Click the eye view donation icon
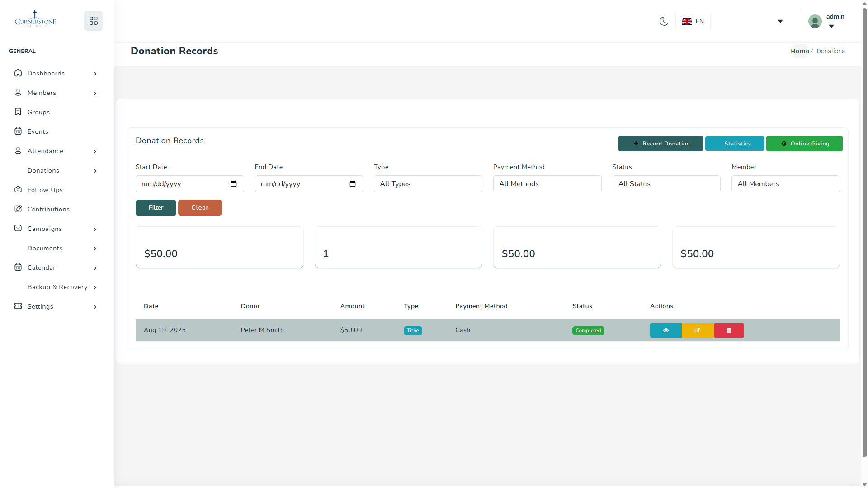Viewport: 868px width, 488px height. tap(665, 330)
